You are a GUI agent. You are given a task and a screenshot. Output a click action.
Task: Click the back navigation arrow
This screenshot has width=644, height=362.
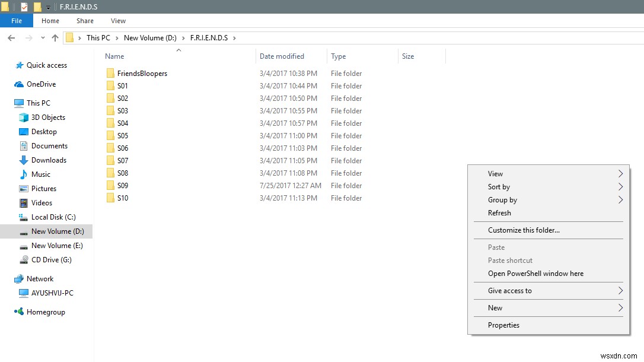point(11,37)
